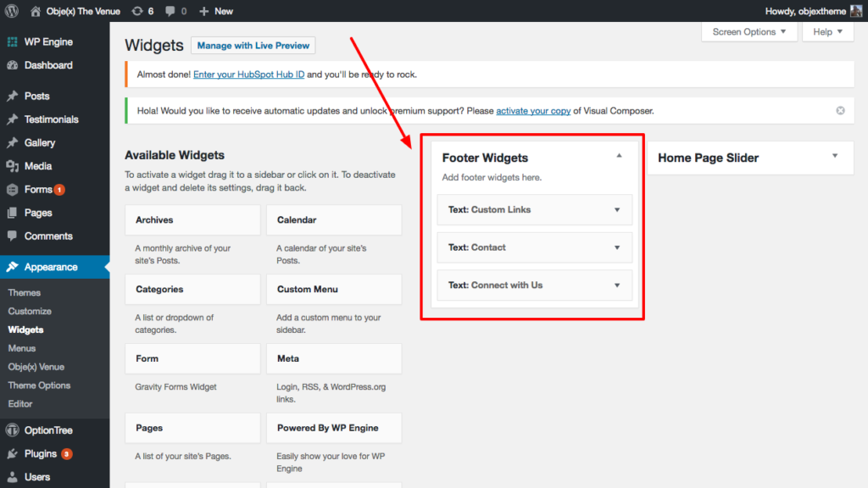This screenshot has height=488, width=868.
Task: Select the Calendar available widget
Action: 334,220
